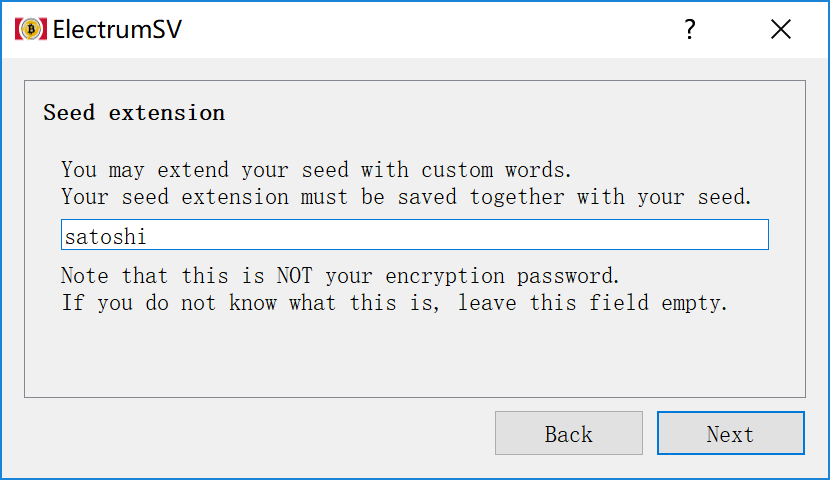The width and height of the screenshot is (830, 480).
Task: Click the ElectrumSV window title text
Action: (x=117, y=29)
